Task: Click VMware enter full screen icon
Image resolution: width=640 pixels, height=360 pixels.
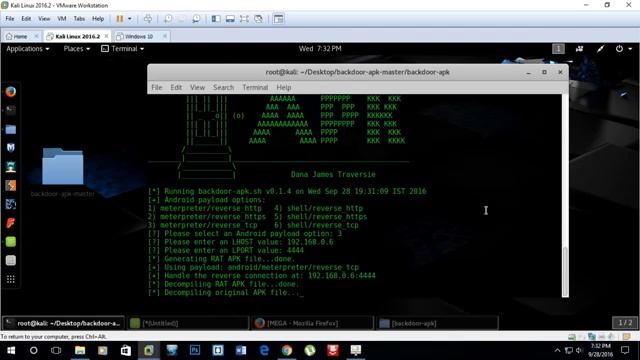Action: (244, 19)
